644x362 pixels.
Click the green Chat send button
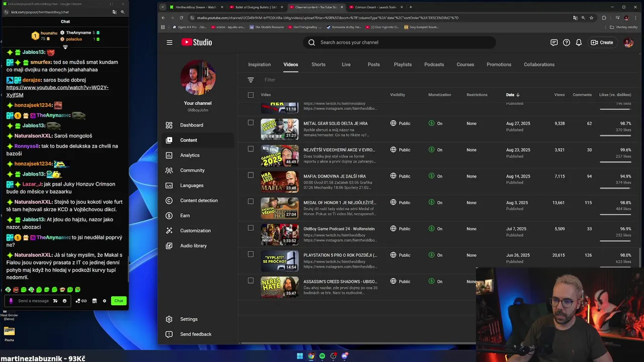pos(119,301)
